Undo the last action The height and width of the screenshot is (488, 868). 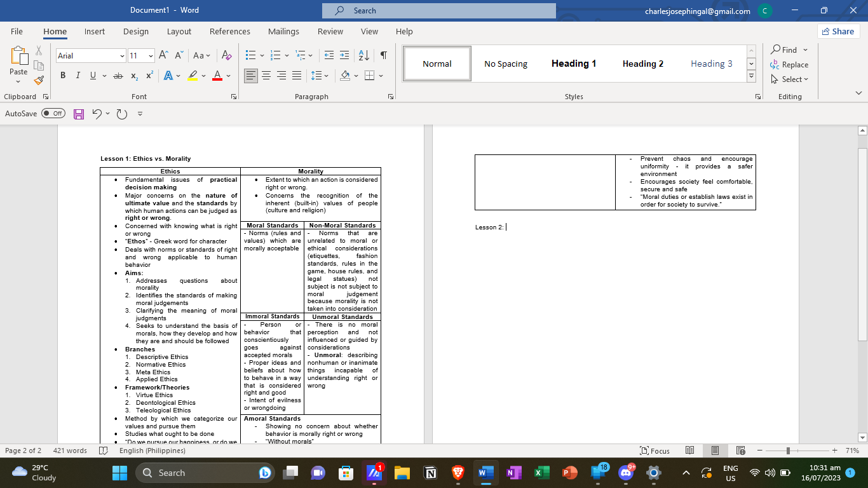click(97, 114)
